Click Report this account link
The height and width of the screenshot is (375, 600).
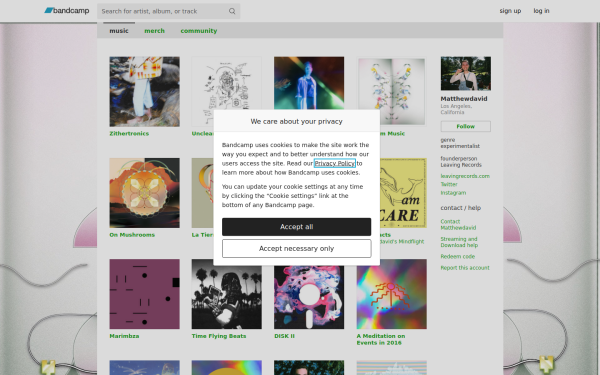coord(465,268)
